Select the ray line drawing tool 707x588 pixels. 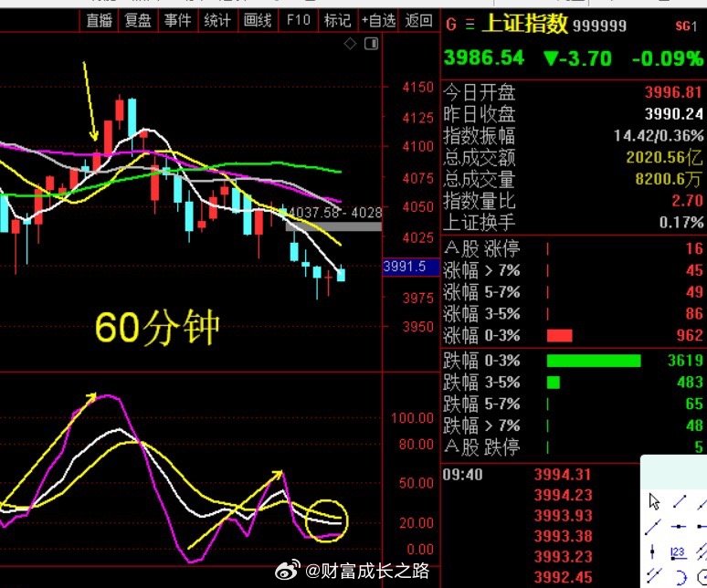(x=653, y=527)
